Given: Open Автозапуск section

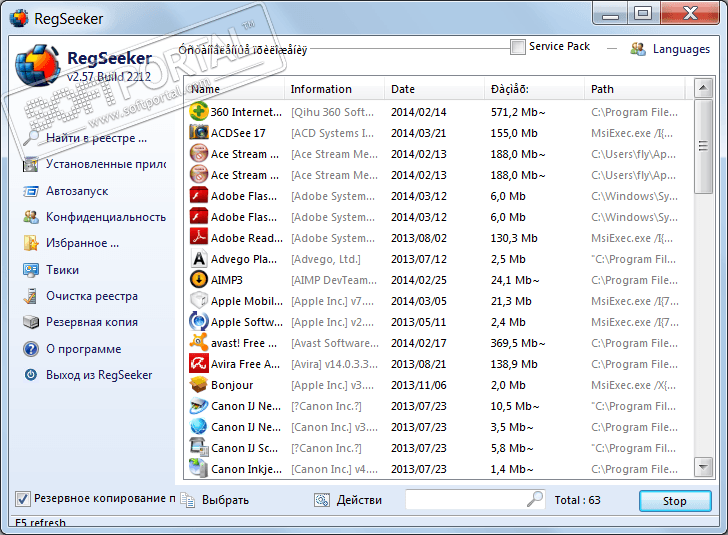Looking at the screenshot, I should tap(77, 191).
